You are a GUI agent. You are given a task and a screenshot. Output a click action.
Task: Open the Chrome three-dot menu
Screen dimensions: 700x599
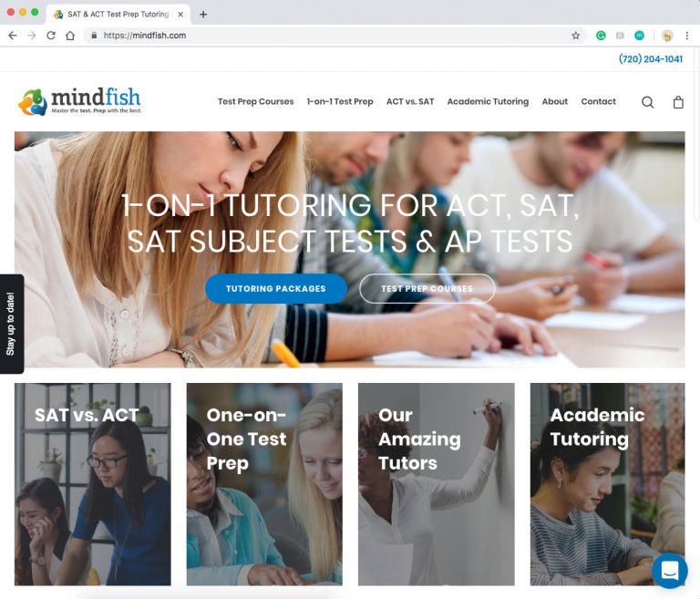(686, 36)
